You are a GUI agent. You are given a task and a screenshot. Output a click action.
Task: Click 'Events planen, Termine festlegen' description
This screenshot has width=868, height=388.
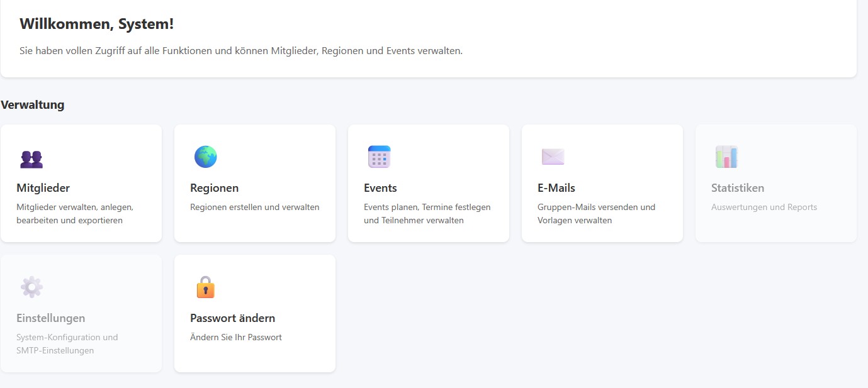427,207
